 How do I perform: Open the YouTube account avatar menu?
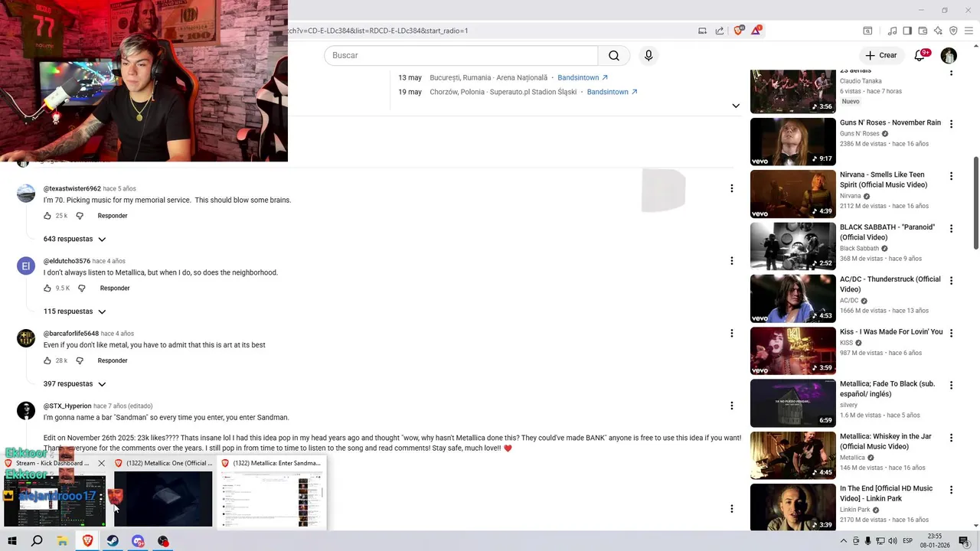pyautogui.click(x=949, y=55)
